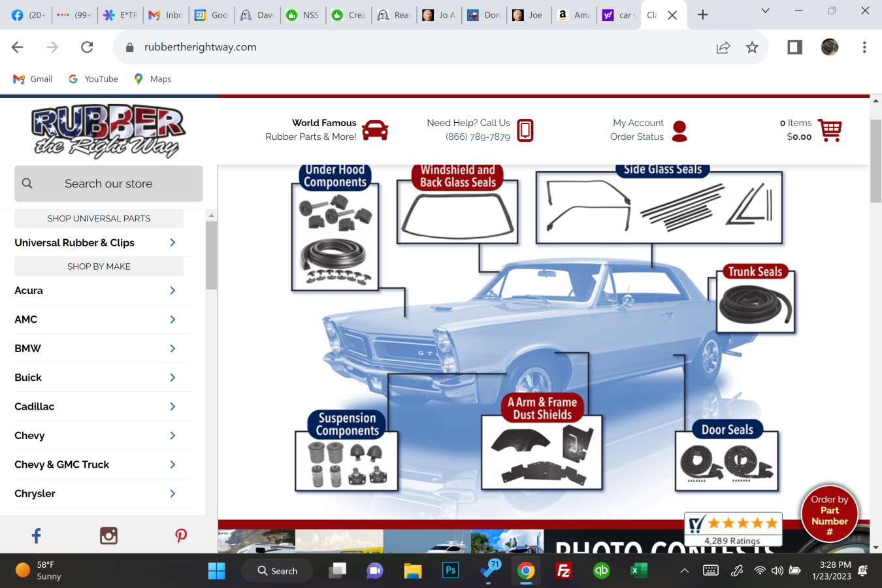Switch to the Amazon tab

coord(574,15)
